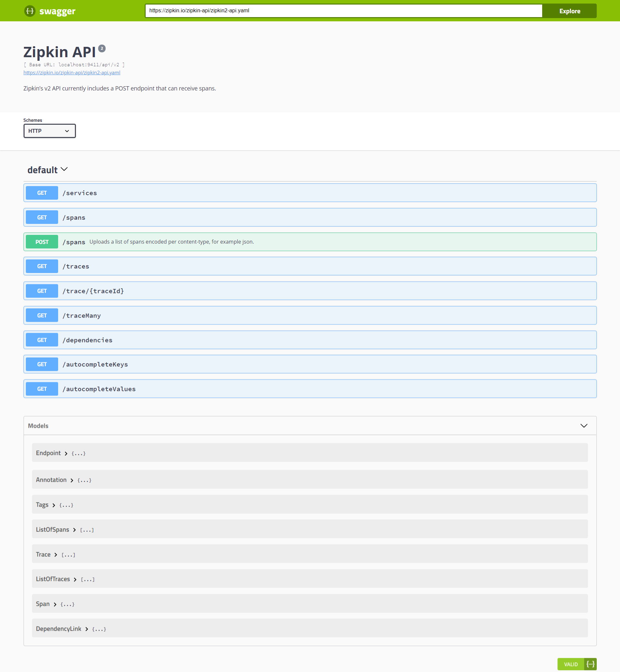Click the {...} icon beside the VALID badge
Screen dimensions: 620x672
[x=591, y=664]
